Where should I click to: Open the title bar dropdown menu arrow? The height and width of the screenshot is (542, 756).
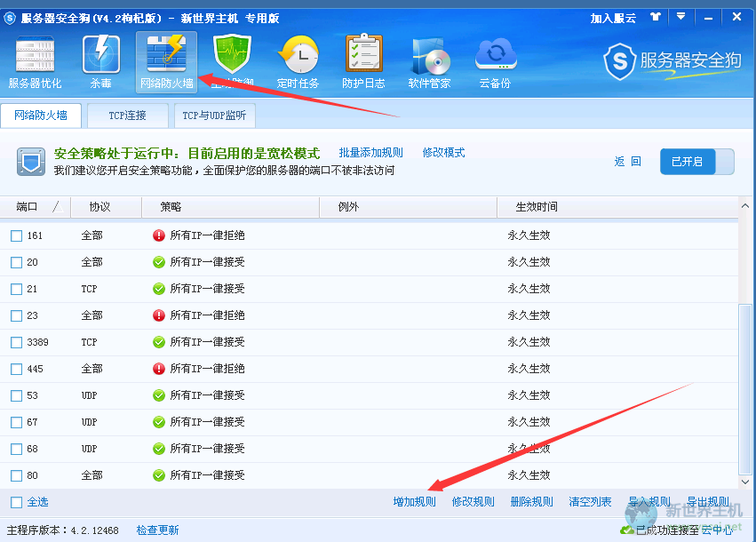[x=680, y=17]
